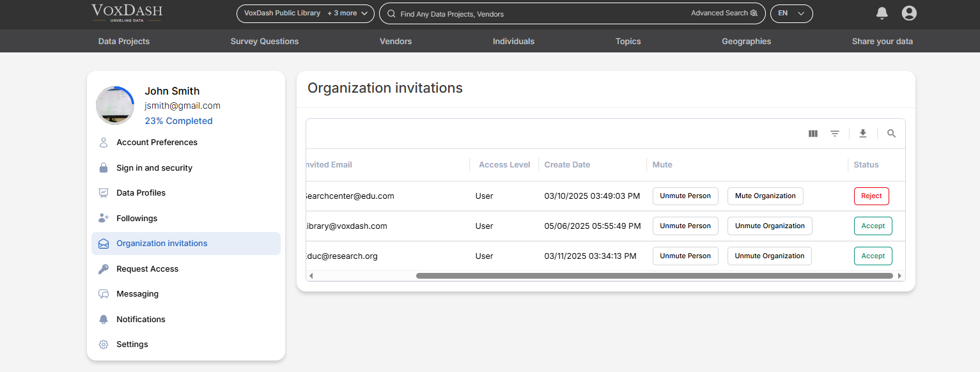
Task: Click the Request Access key icon
Action: [x=104, y=269]
